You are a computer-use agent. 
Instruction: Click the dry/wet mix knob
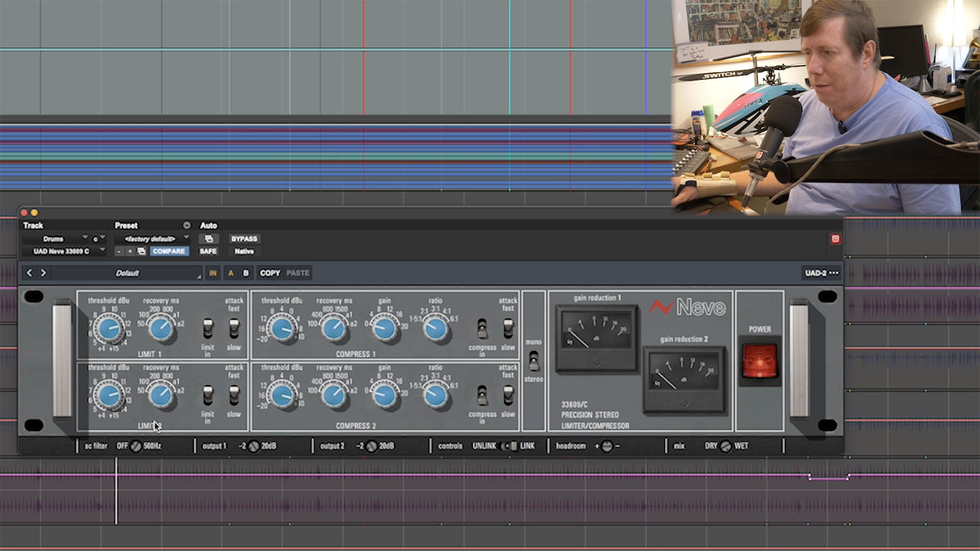(x=725, y=446)
